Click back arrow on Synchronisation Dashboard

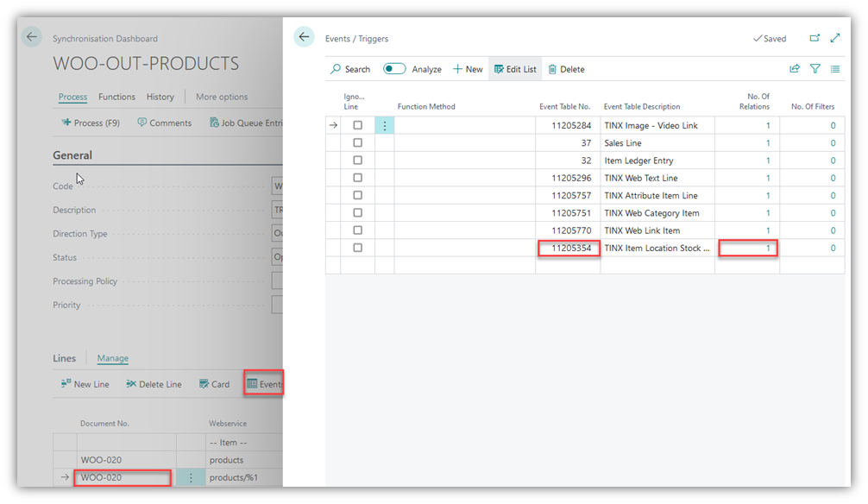(32, 37)
